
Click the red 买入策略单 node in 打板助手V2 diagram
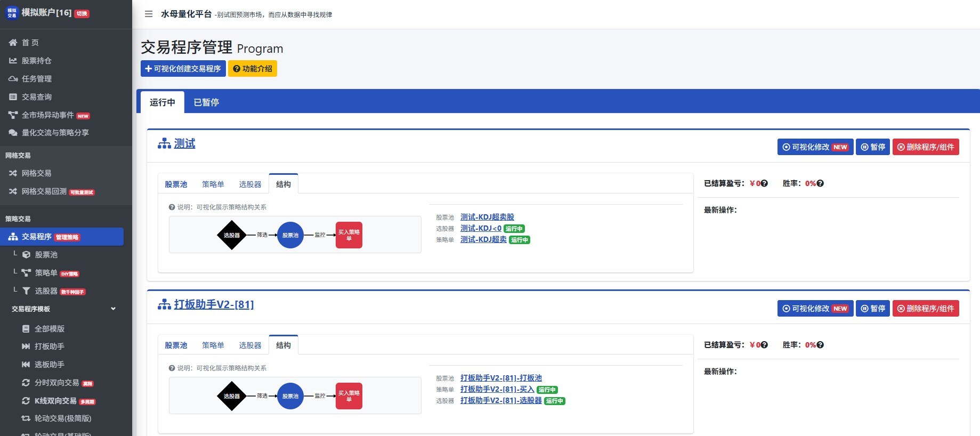349,396
